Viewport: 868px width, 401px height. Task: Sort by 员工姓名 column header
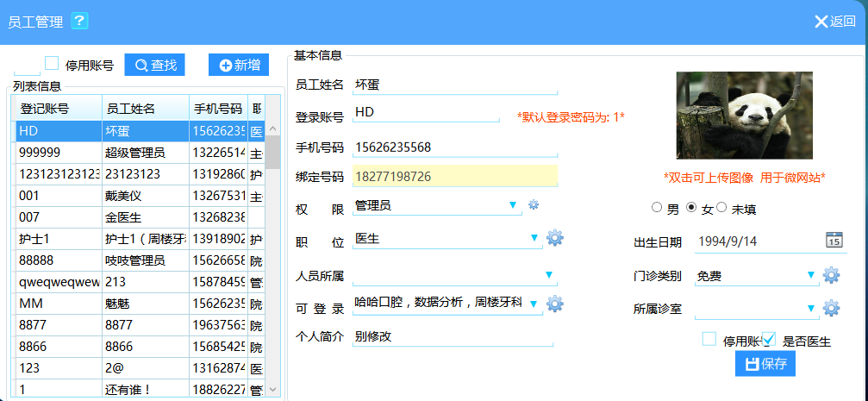tap(146, 109)
